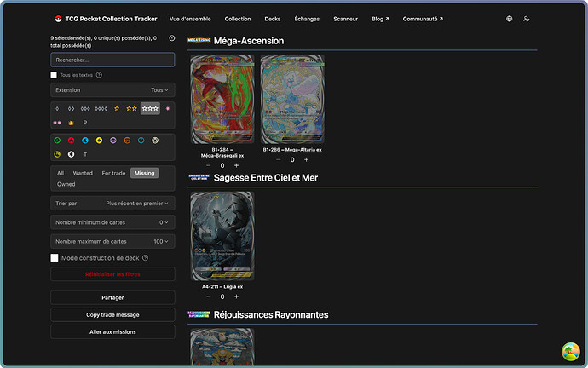588x368 pixels.
Task: Filter by four-diamond rarity
Action: coord(101,109)
